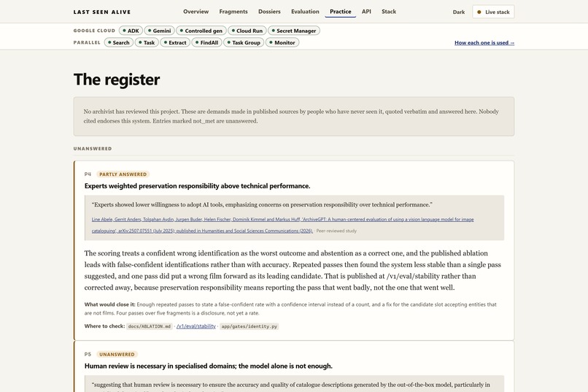The image size is (588, 392).
Task: Click the Task Group chip
Action: (244, 43)
